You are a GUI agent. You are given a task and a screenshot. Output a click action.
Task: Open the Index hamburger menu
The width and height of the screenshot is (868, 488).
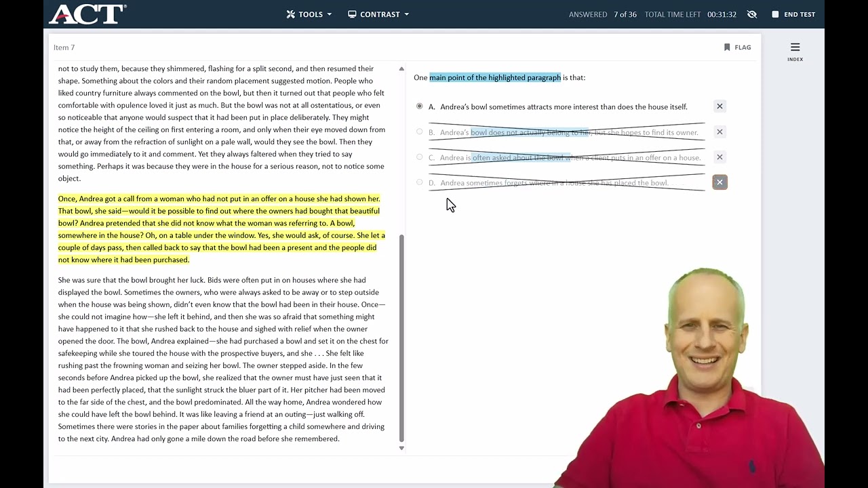click(795, 51)
